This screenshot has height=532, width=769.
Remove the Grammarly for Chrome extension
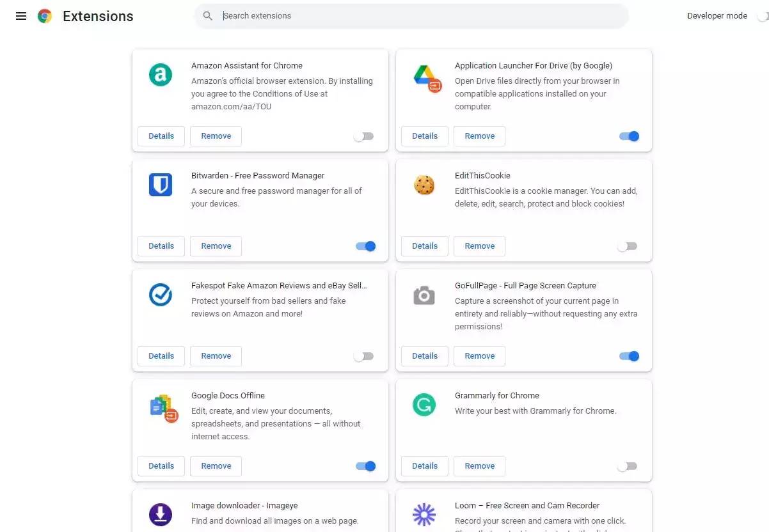(x=479, y=466)
